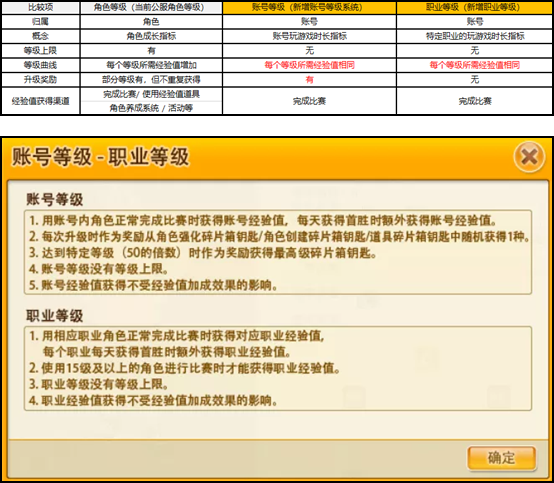Select the dialog title 账号等级 - 职业等级

[101, 157]
